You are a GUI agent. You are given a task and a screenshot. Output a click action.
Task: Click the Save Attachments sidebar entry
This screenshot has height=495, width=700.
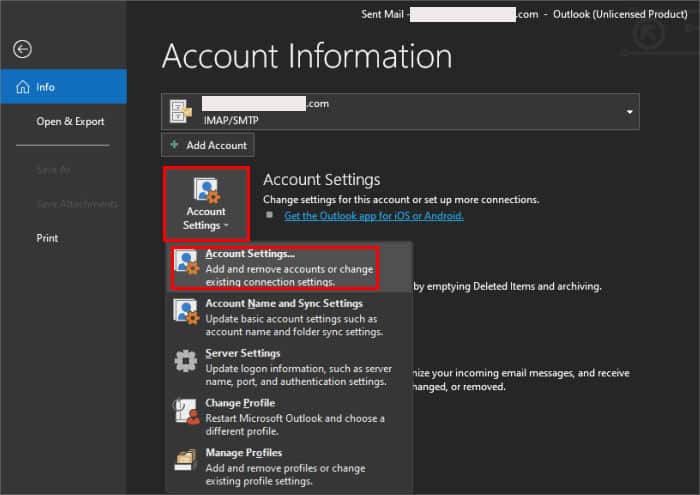click(x=77, y=204)
